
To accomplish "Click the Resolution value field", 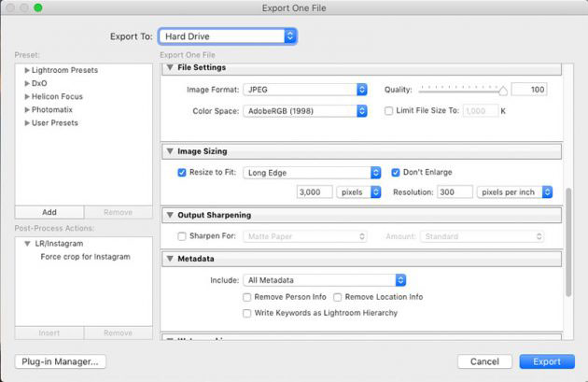I will 455,192.
